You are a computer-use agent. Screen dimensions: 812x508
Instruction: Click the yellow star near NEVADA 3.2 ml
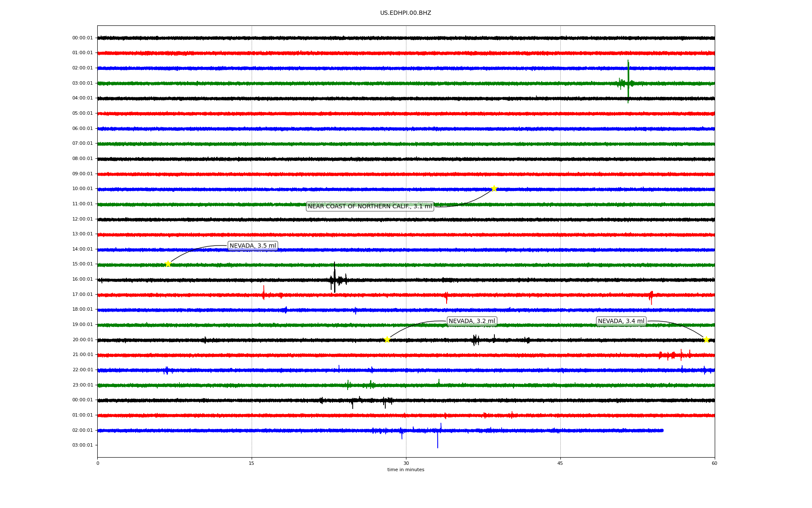(387, 340)
